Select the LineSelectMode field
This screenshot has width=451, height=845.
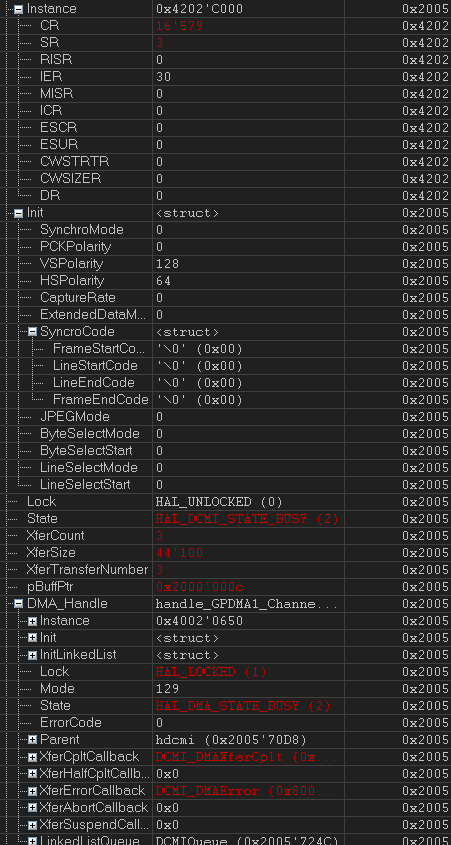click(x=225, y=468)
